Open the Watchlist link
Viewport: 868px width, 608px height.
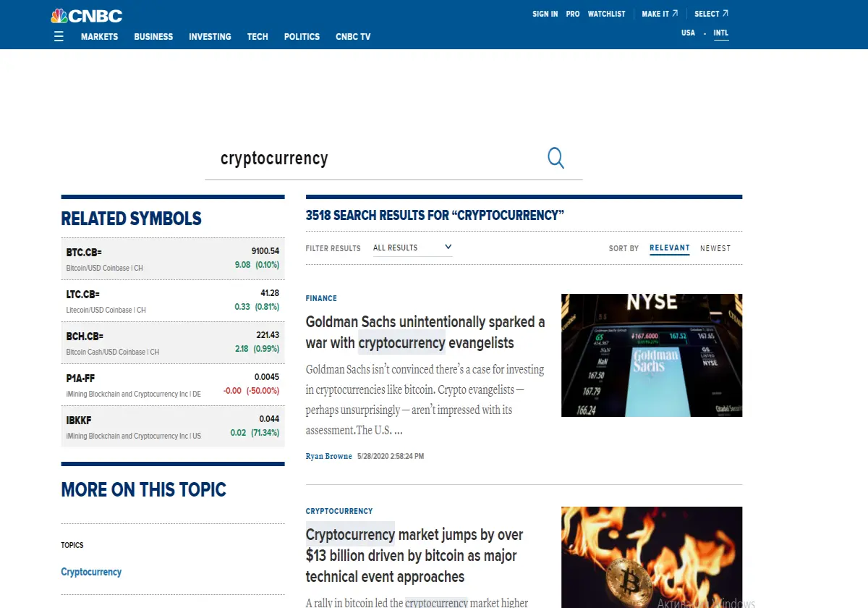click(x=606, y=14)
